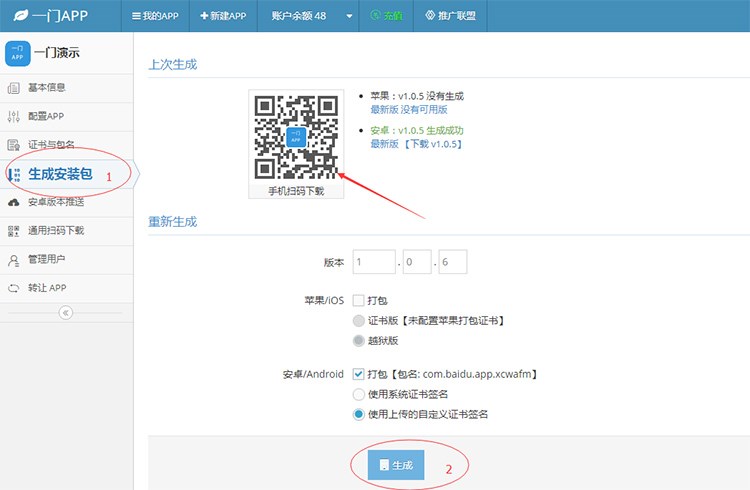Click the minor version field containing 0
Screen dimensions: 750x490
[x=417, y=262]
